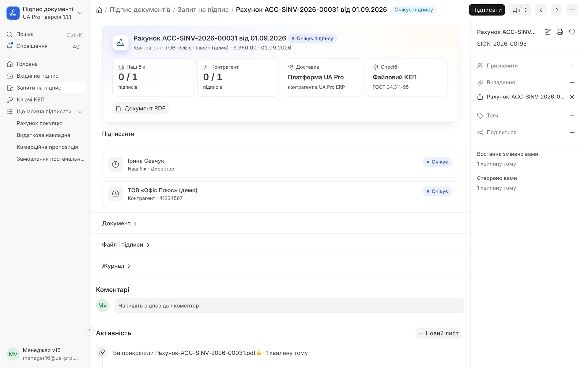Open the edit pencil icon in sidebar
588x368 pixels.
point(548,32)
